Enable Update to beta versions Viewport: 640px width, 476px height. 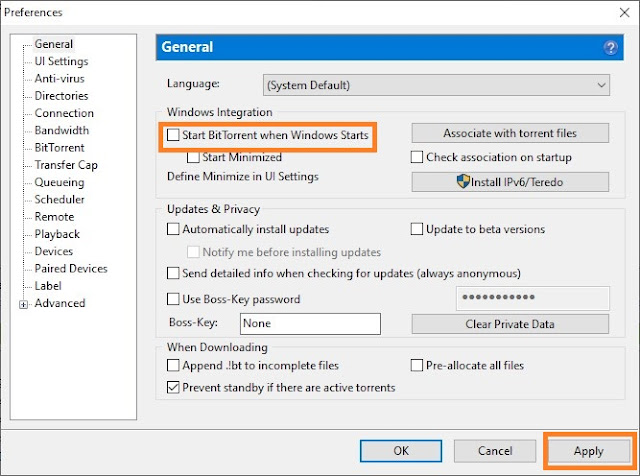417,229
